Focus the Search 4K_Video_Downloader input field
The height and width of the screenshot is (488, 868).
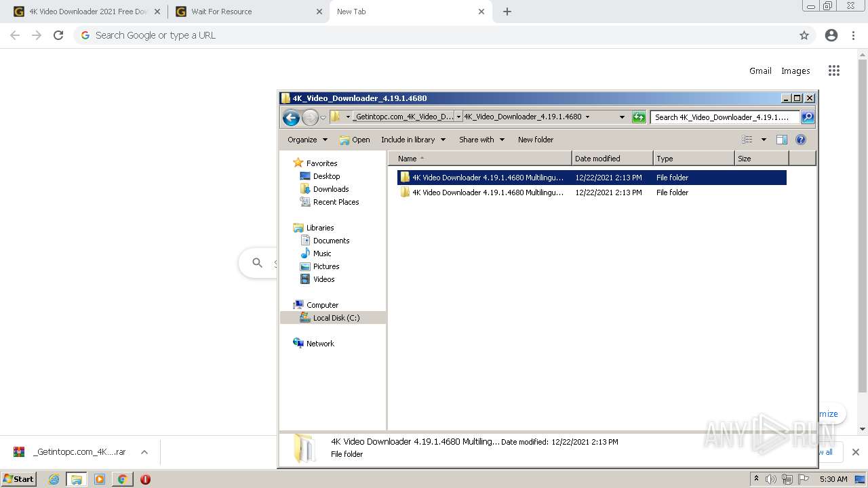coord(725,117)
